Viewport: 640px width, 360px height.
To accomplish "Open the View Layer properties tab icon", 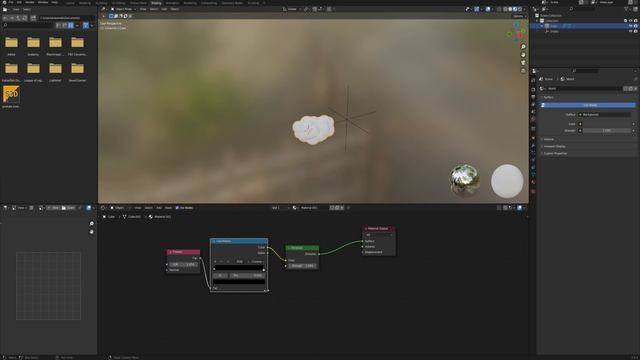I will [533, 104].
